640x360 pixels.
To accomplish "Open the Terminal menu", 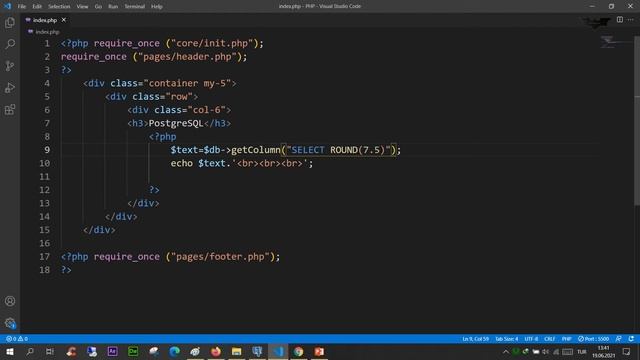I will tap(134, 6).
